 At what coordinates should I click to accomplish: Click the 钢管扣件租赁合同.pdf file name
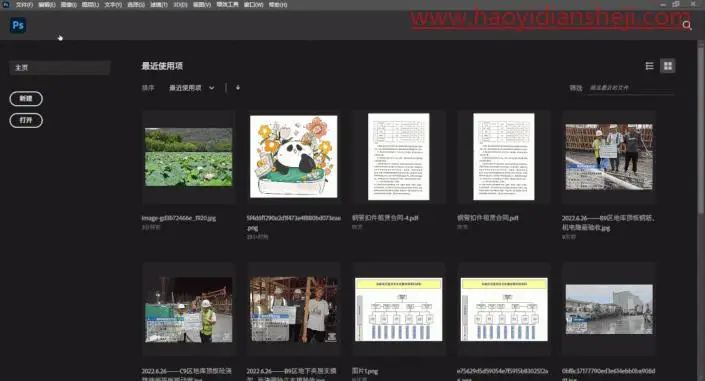pos(487,218)
